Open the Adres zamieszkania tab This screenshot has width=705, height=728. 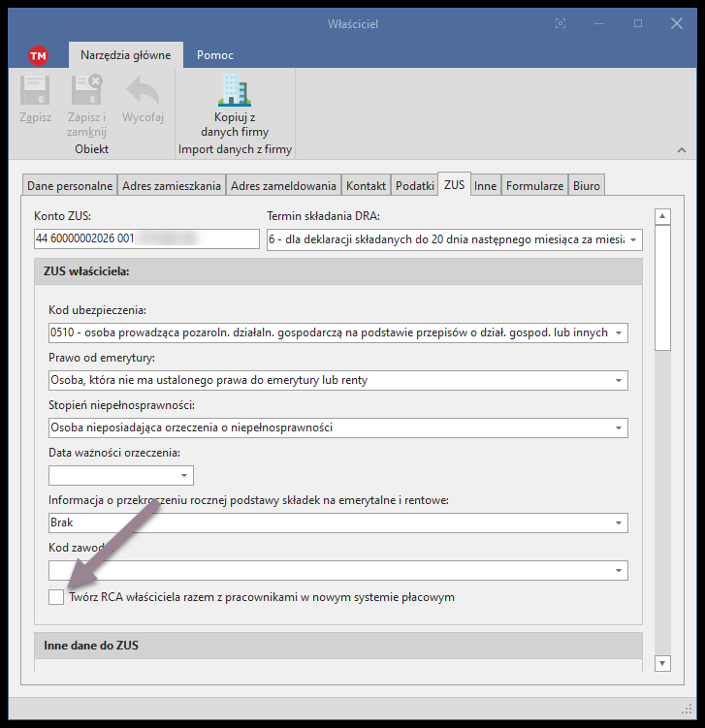click(x=172, y=185)
